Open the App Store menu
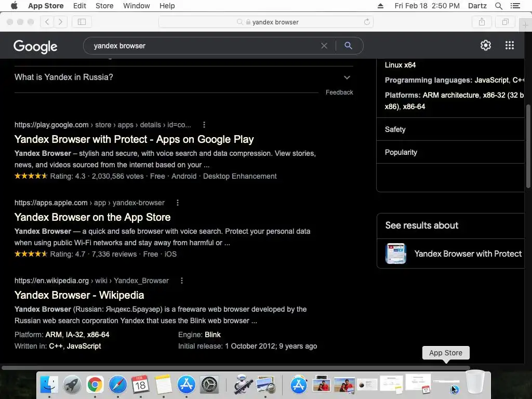Viewport: 532px width, 399px height. [x=46, y=6]
